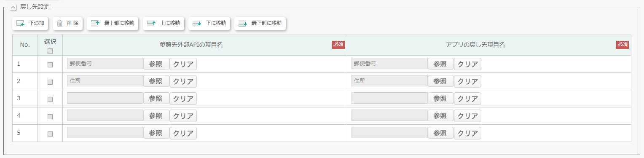
Task: Click the row 3 app return field input
Action: click(389, 98)
